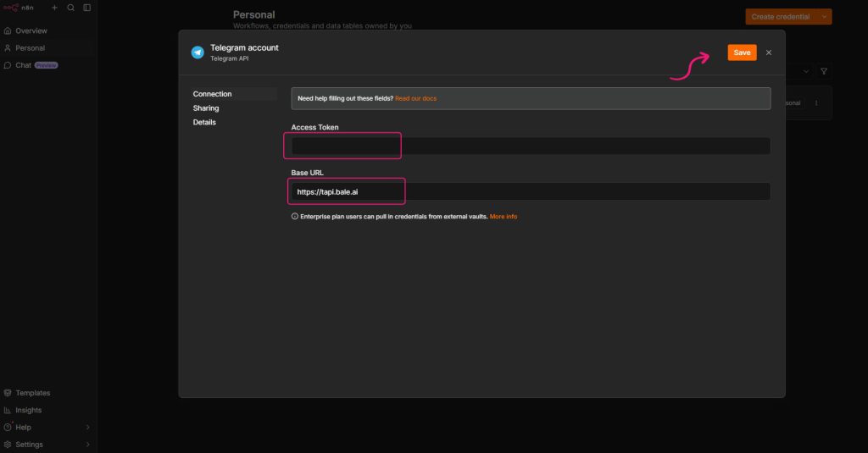Screen dimensions: 868x453
Task: Switch to the Sharing tab
Action: point(206,108)
